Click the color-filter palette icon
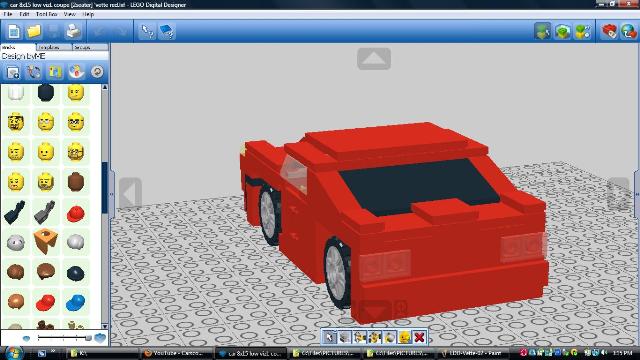Screen dimensions: 640x360 point(76,72)
